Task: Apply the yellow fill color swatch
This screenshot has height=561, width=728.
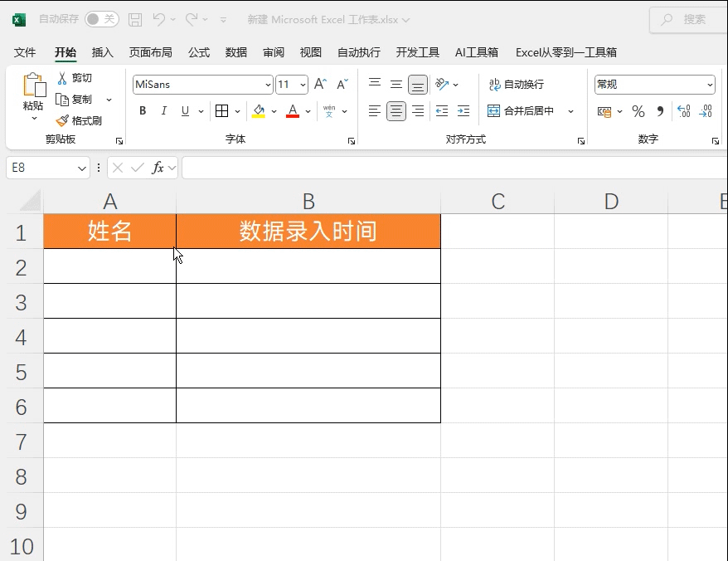Action: tap(259, 111)
